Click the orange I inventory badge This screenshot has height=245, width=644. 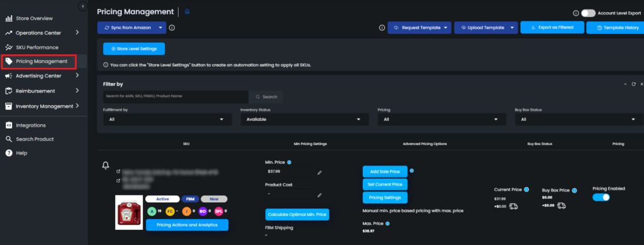pos(186,211)
